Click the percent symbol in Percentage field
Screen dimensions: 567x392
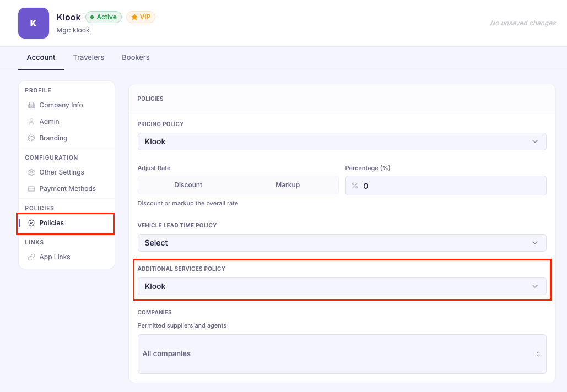click(x=355, y=186)
